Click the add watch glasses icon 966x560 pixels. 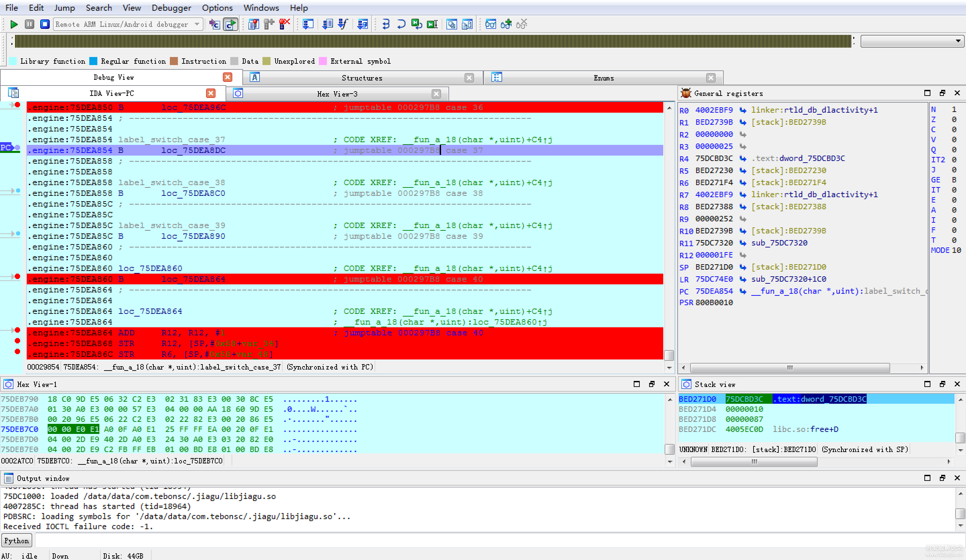tap(506, 24)
